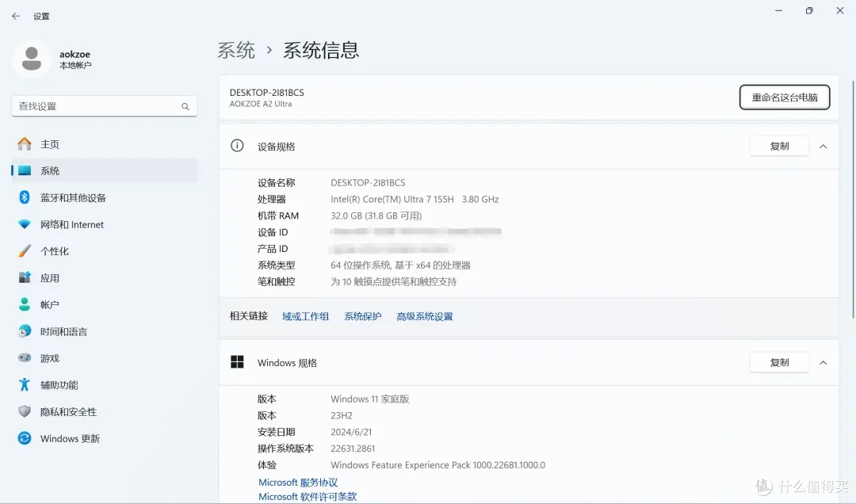The image size is (856, 504).
Task: Open the 高级系统设置 link
Action: tap(425, 317)
